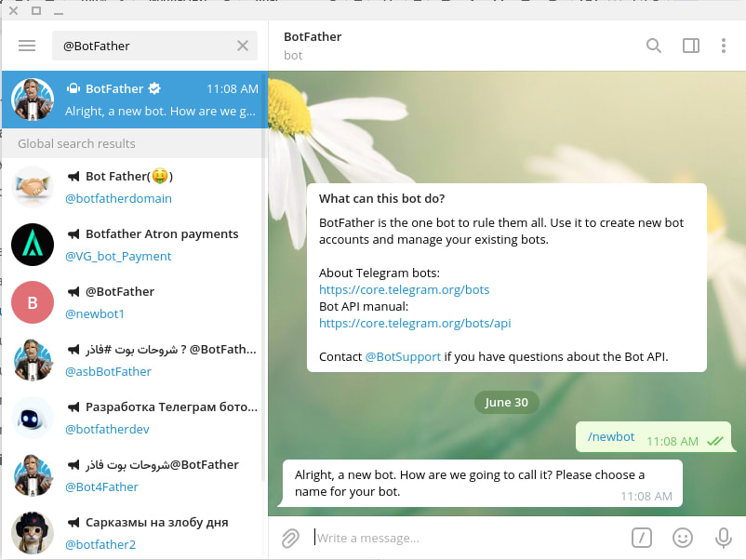Minimize the Telegram window
Screen dimensions: 746x560
coord(59,11)
